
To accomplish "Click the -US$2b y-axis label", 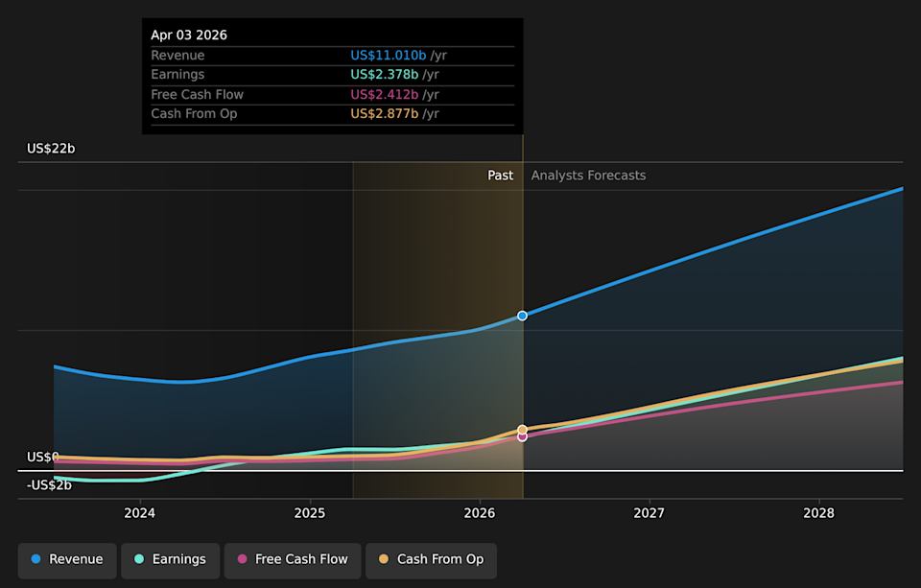I will (x=49, y=485).
